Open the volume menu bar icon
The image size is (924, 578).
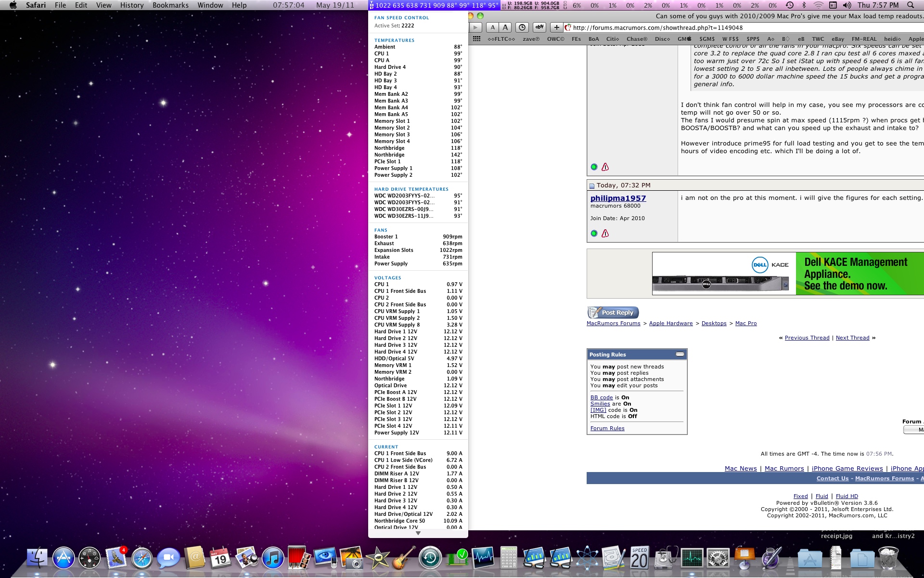(x=847, y=5)
